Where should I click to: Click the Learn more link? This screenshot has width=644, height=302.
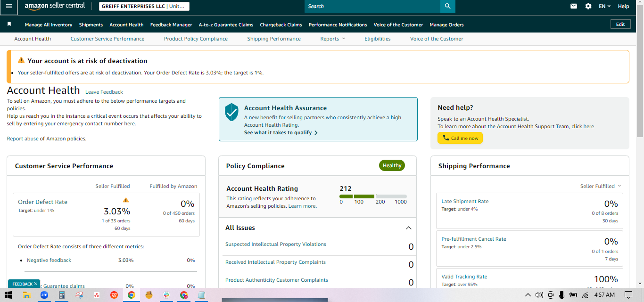pyautogui.click(x=302, y=206)
